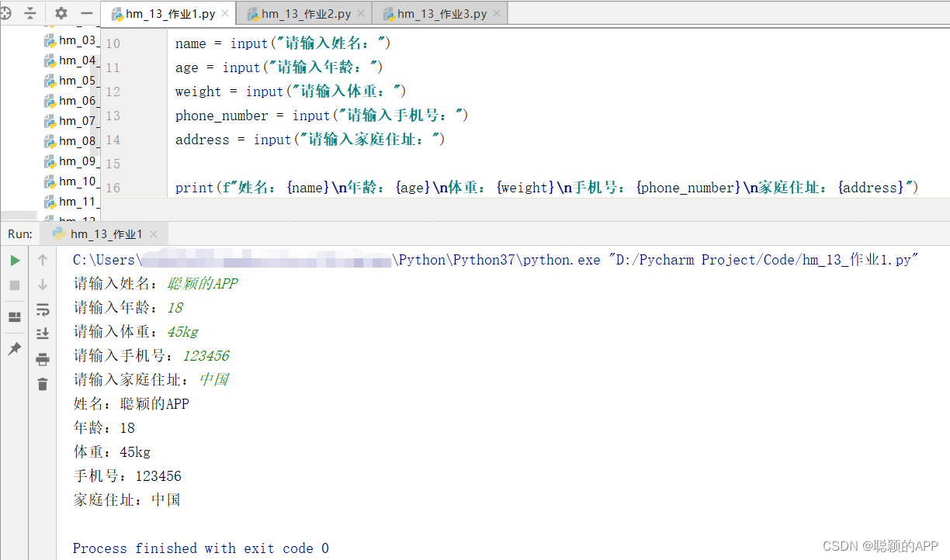This screenshot has width=950, height=560.
Task: Select hm_03_ file in project tree
Action: pyautogui.click(x=71, y=40)
